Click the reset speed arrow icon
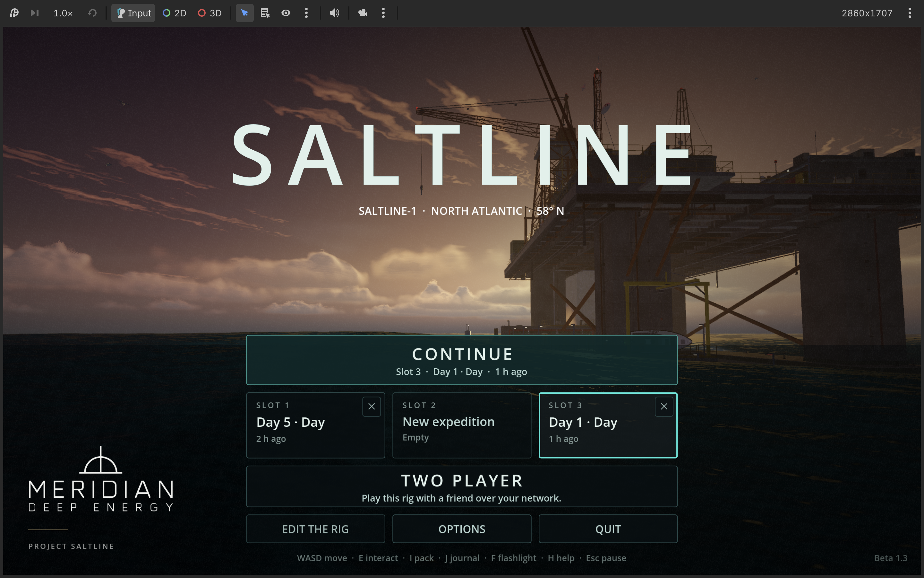The height and width of the screenshot is (578, 924). point(92,13)
